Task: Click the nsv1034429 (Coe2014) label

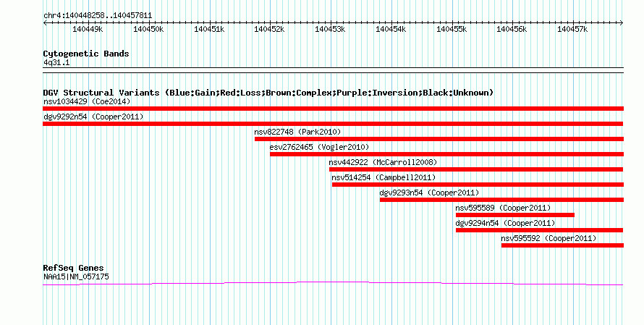Action: [87, 101]
